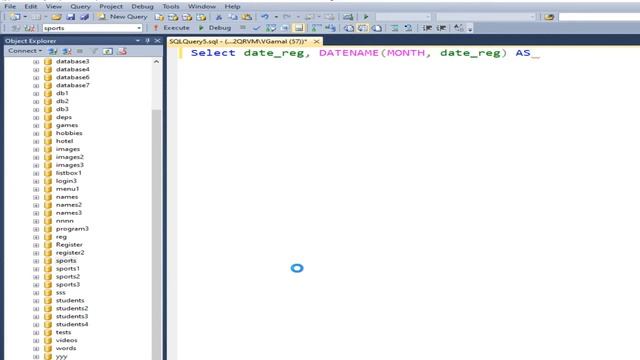Select the videos database
The width and height of the screenshot is (640, 360).
(x=67, y=340)
